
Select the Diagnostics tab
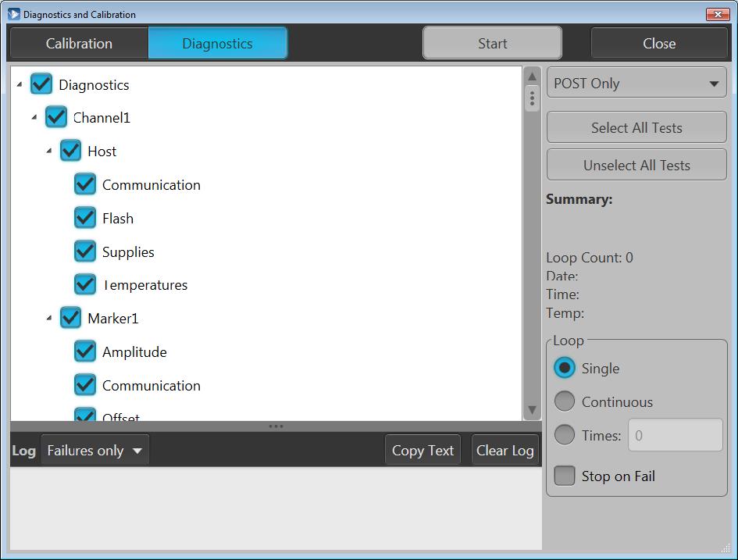coord(217,44)
